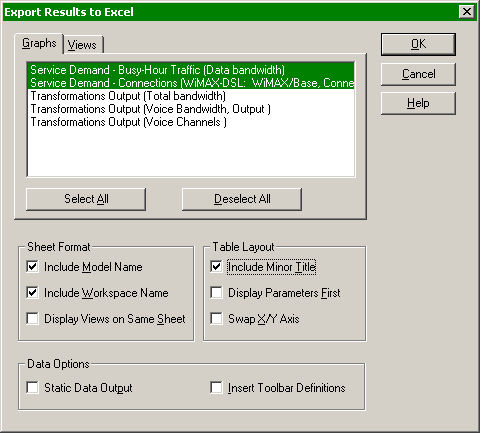Image resolution: width=480 pixels, height=433 pixels.
Task: Select Service Demand - Busy-Hour Traffic entry
Action: [191, 70]
